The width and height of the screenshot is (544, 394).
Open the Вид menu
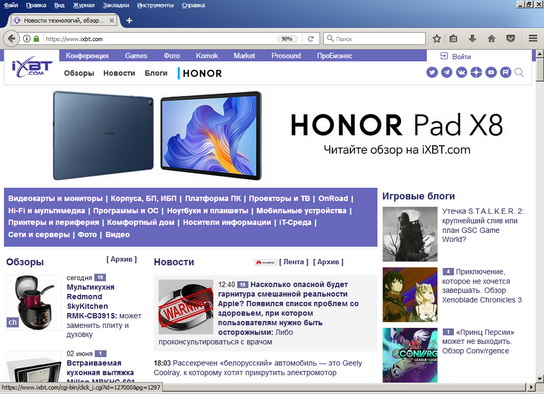pos(60,6)
